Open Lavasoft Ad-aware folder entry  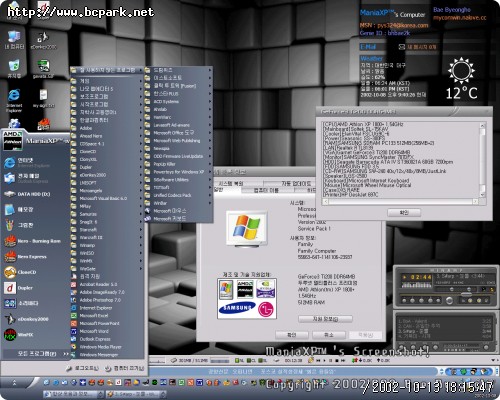tap(178, 125)
